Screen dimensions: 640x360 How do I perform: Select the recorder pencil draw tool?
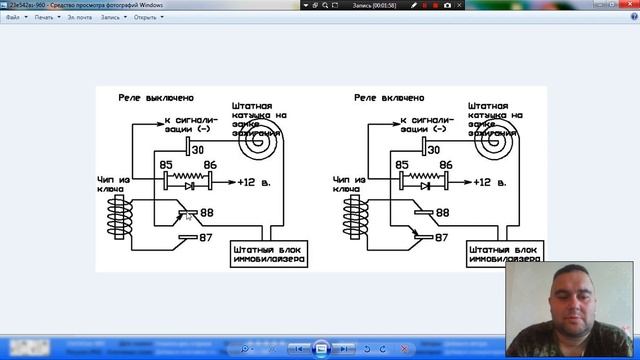pyautogui.click(x=414, y=5)
